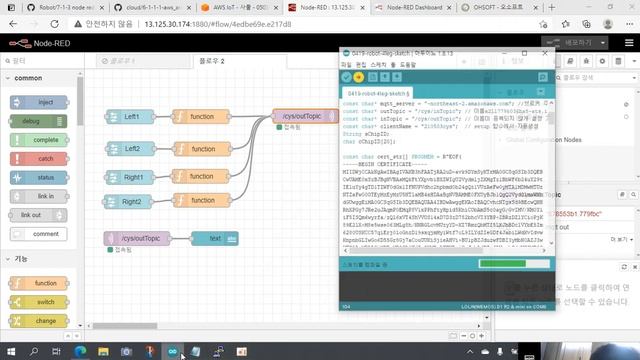Open the configuration nodes gear sidebar tab
Screen dimensions: 640x360
click(602, 61)
